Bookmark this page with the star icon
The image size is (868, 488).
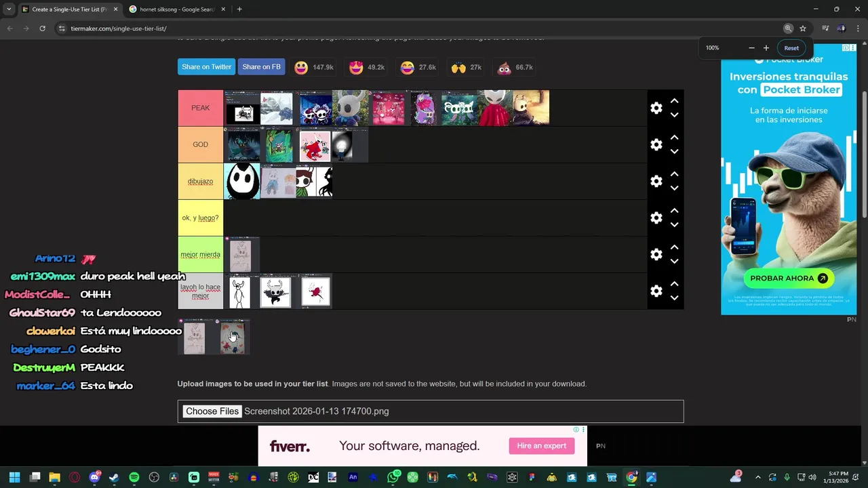[x=803, y=28]
